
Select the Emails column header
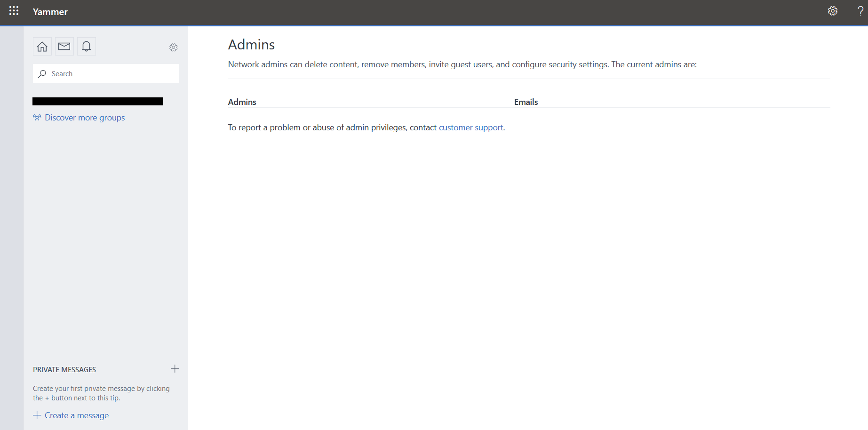526,102
